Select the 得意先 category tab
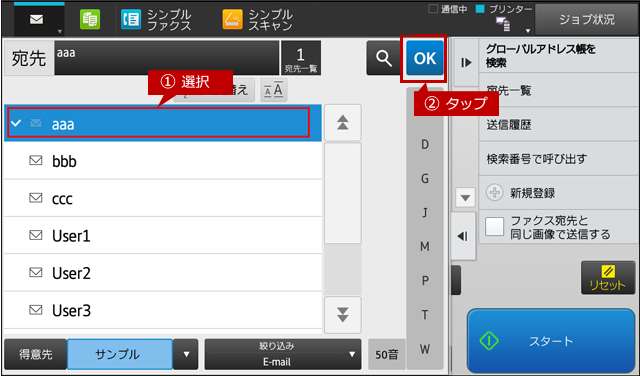This screenshot has height=376, width=640. coord(36,354)
